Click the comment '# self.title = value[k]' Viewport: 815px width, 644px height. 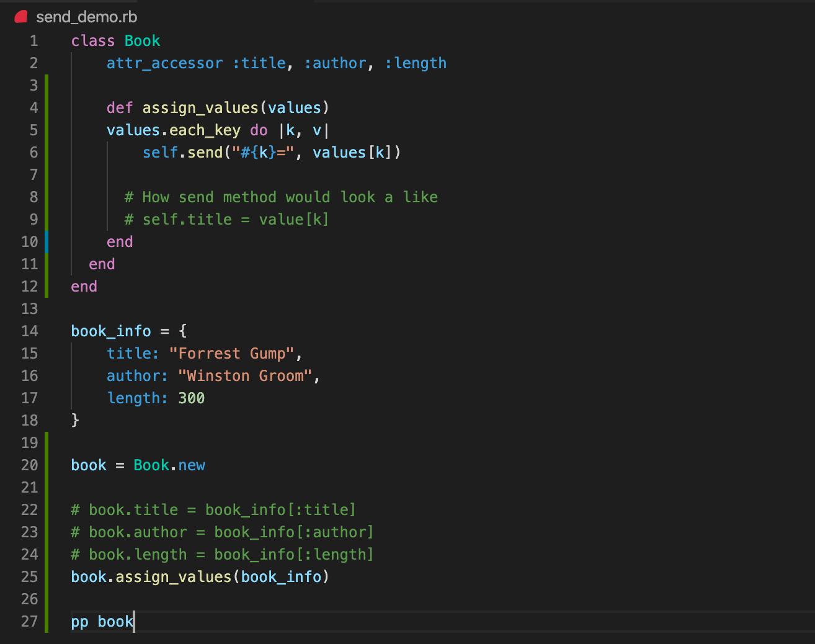coord(226,220)
